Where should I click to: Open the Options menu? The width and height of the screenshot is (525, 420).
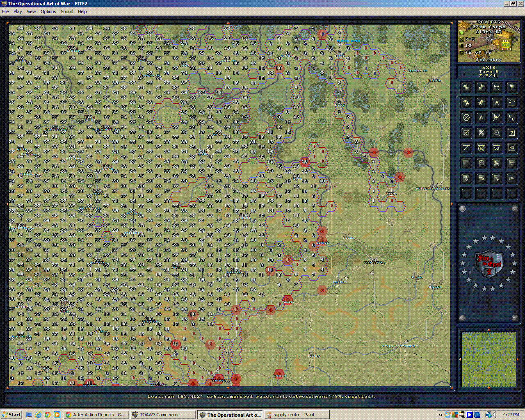48,11
